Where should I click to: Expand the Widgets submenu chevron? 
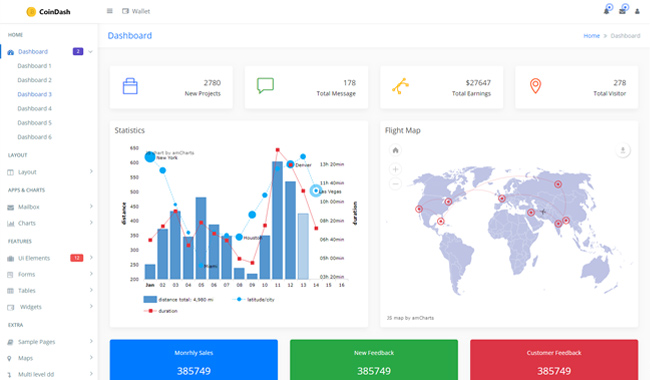pos(91,306)
